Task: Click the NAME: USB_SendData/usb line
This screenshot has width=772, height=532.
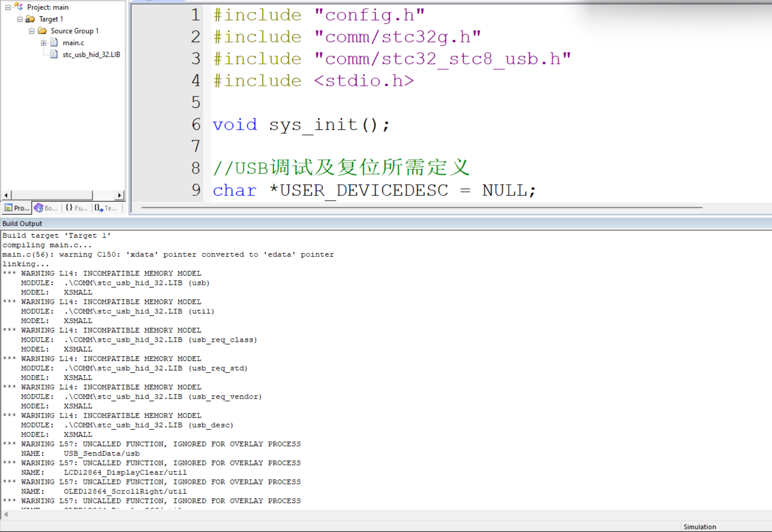Action: tap(81, 454)
